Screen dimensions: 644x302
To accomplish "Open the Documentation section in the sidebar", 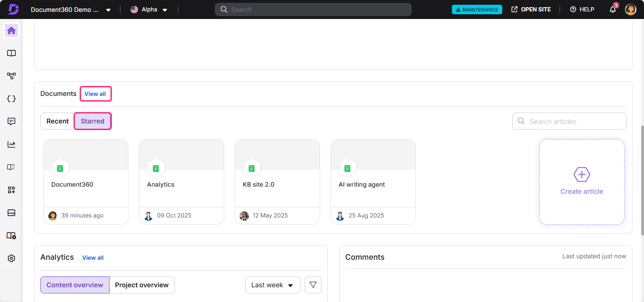I will [x=11, y=53].
